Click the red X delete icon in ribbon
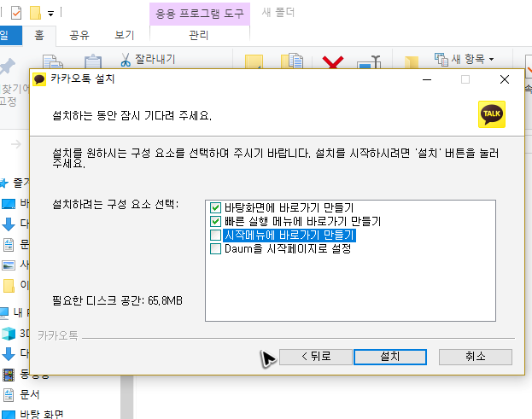Viewport: 532px width, 419px height. coord(333,61)
